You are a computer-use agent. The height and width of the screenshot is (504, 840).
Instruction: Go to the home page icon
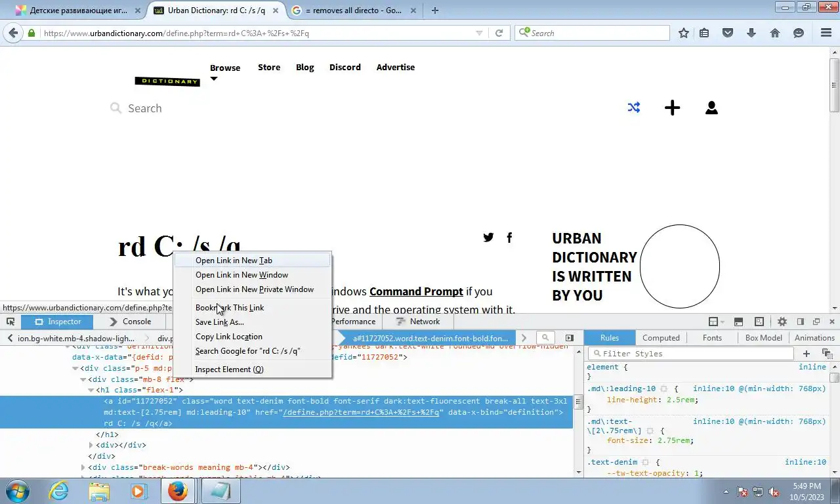coord(775,33)
